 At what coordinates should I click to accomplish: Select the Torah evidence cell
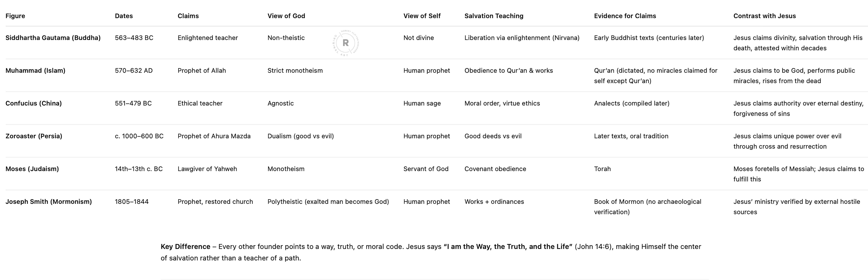(602, 169)
